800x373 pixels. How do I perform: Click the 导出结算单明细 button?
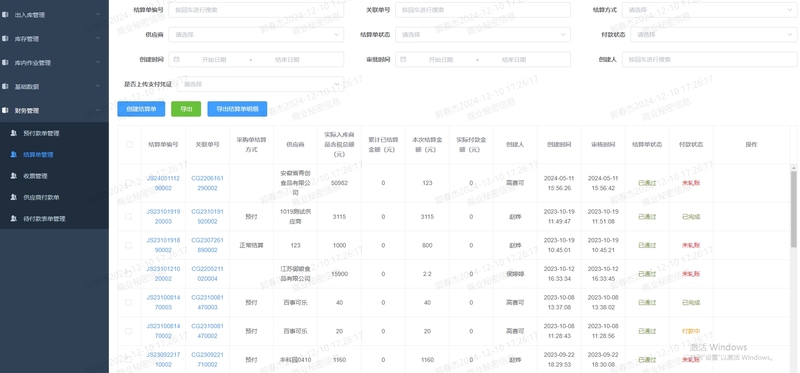(x=237, y=109)
